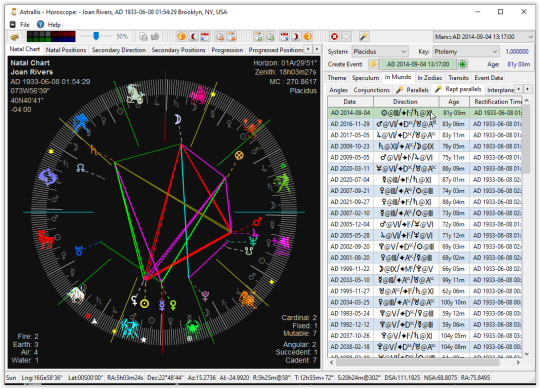Image resolution: width=540 pixels, height=389 pixels.
Task: Switch to Progression tab
Action: click(227, 50)
